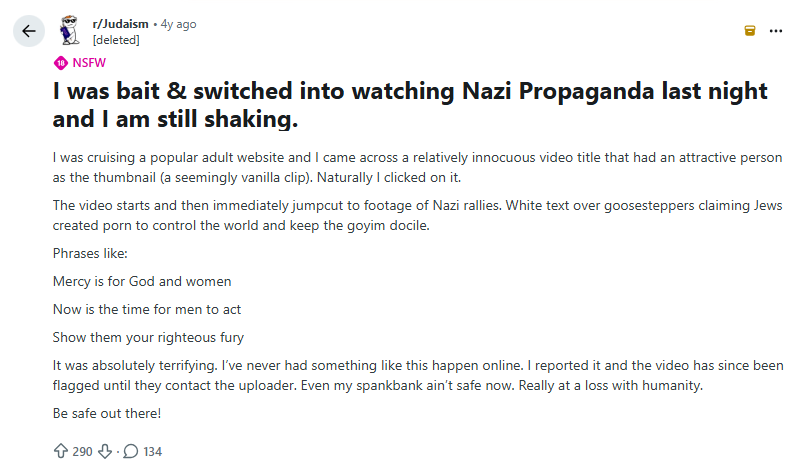This screenshot has height=475, width=800.
Task: Click the line 'Mercy is for God and women'
Action: click(x=142, y=281)
